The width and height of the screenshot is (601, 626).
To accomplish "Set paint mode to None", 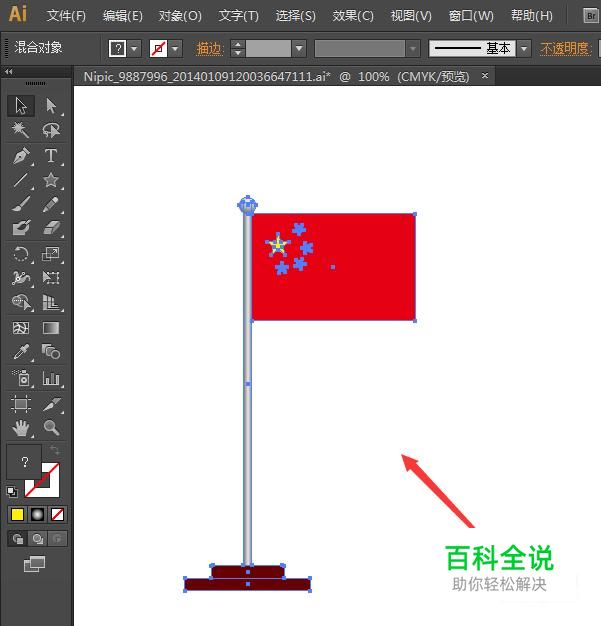I will tap(58, 515).
